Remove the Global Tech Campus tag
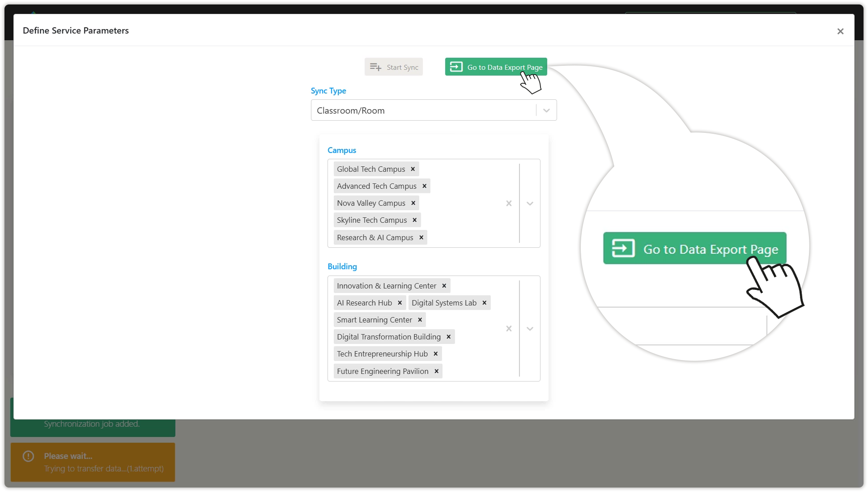The image size is (868, 492). tap(413, 169)
